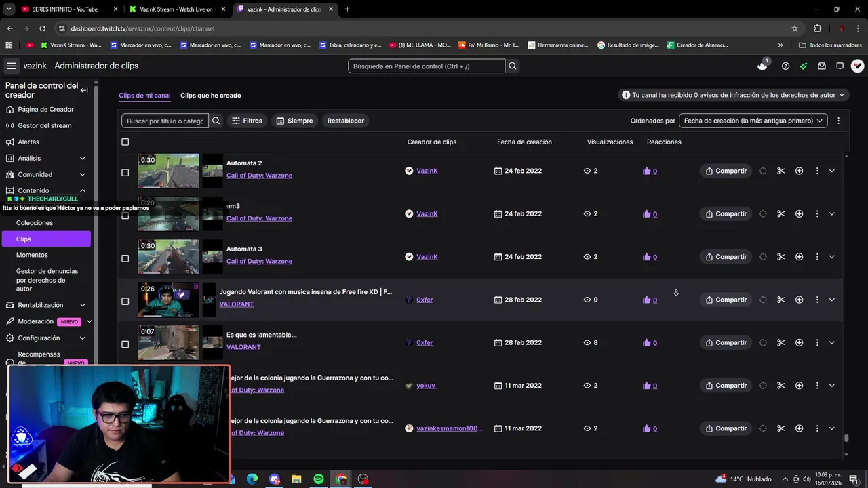Open the VazinK creator link on em3 row
Screen dimensions: 868x488
(x=427, y=213)
